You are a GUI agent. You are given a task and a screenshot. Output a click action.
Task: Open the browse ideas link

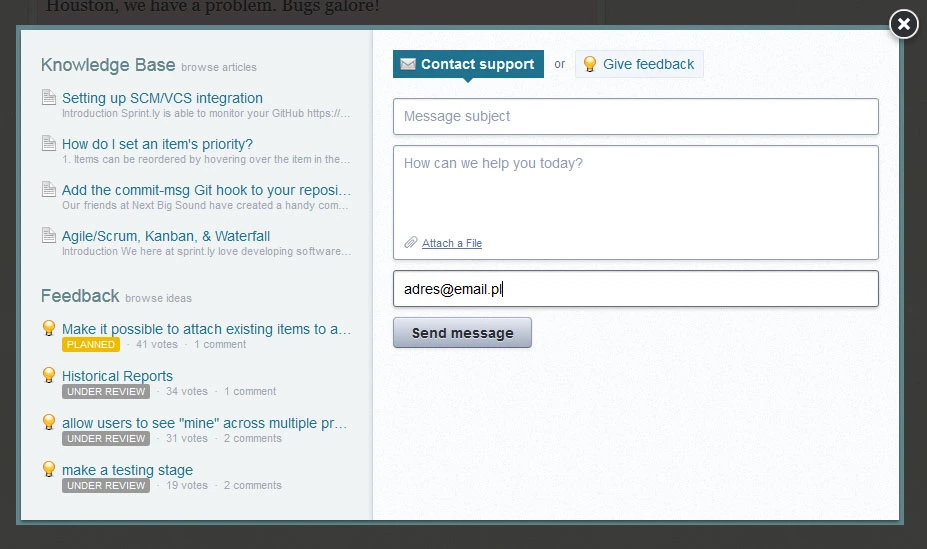(x=158, y=298)
